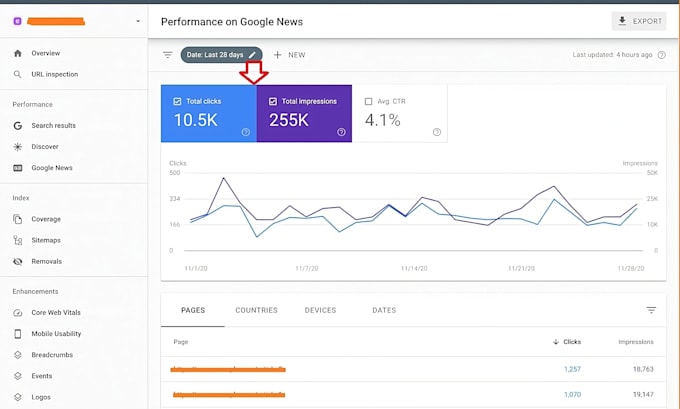The image size is (680, 409).
Task: Click the EXPORT button
Action: [639, 21]
